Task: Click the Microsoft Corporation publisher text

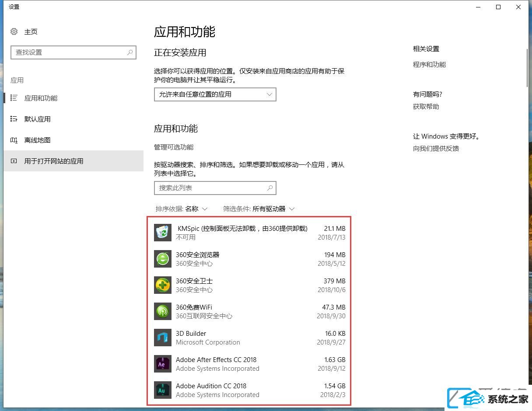Action: [x=208, y=342]
